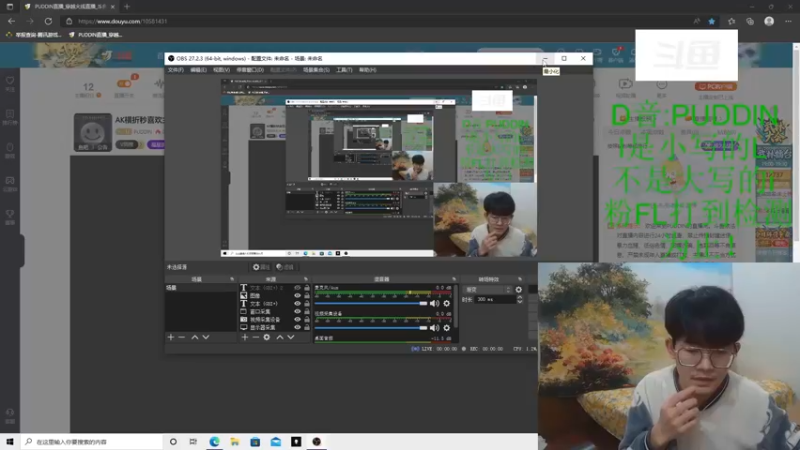Pop out the 场景 dock panel

(232, 279)
